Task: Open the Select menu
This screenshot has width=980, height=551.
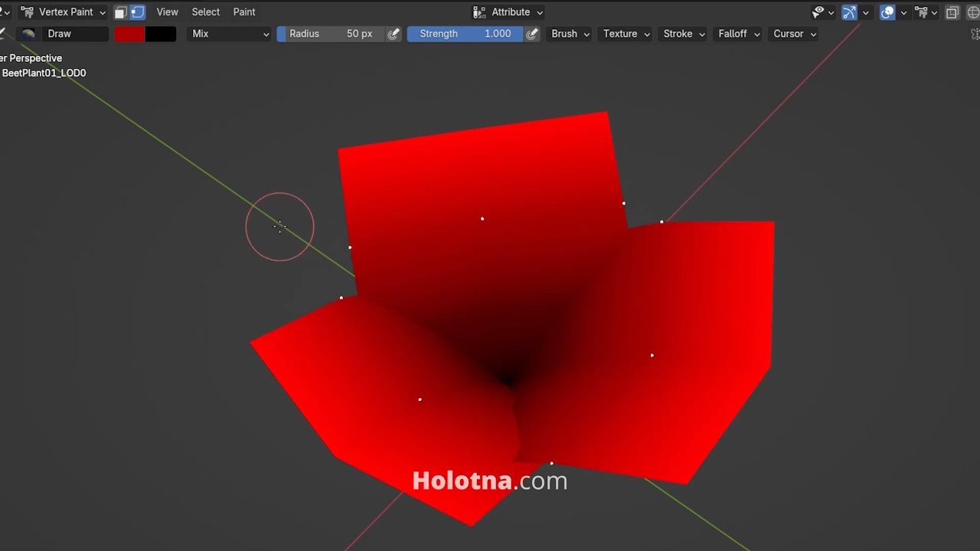Action: tap(205, 12)
